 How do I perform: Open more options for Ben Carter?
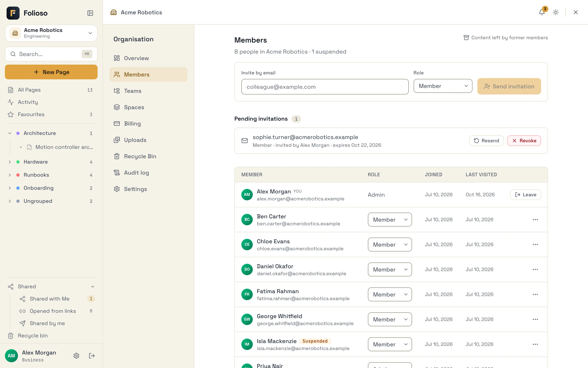pyautogui.click(x=535, y=220)
